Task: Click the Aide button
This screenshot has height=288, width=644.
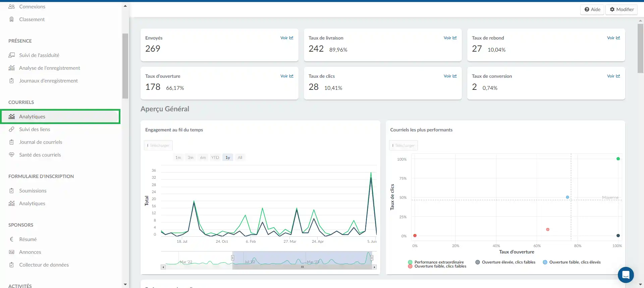Action: [x=592, y=9]
